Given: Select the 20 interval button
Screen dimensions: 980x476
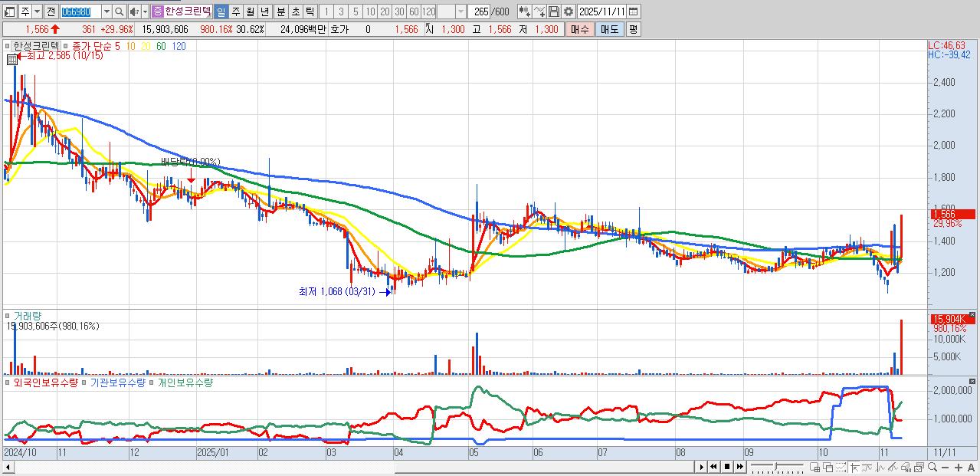Looking at the screenshot, I should (x=385, y=11).
